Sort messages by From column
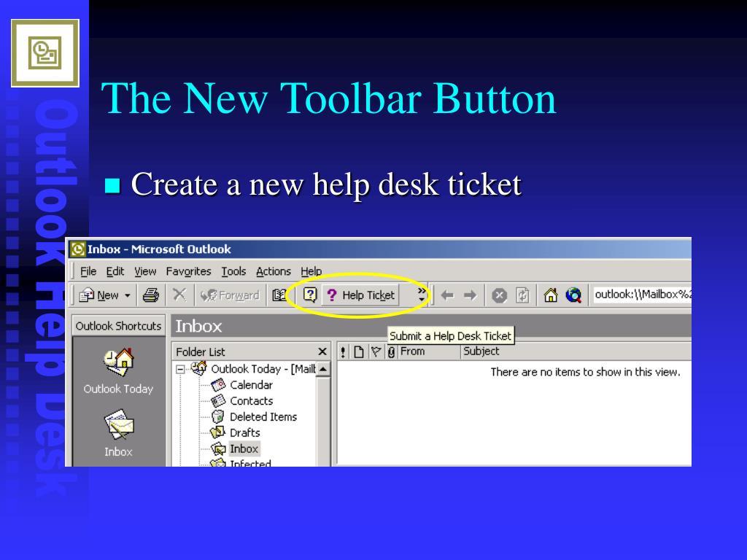 click(x=430, y=351)
